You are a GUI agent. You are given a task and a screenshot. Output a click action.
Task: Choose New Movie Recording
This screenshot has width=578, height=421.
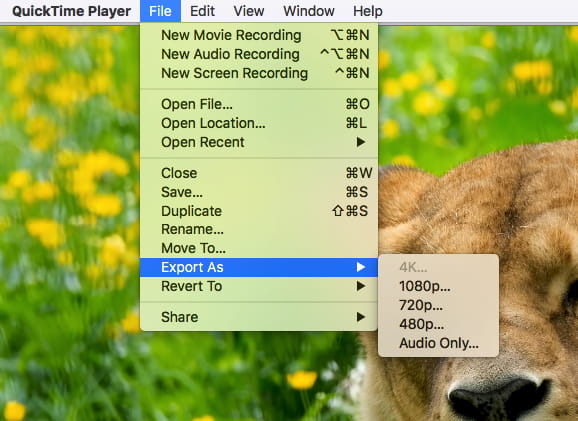pyautogui.click(x=259, y=35)
